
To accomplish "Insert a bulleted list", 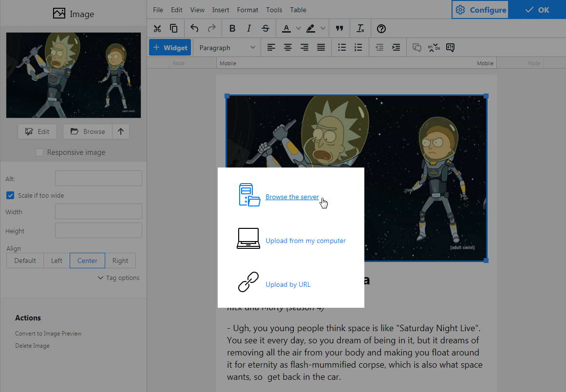I will click(x=342, y=47).
